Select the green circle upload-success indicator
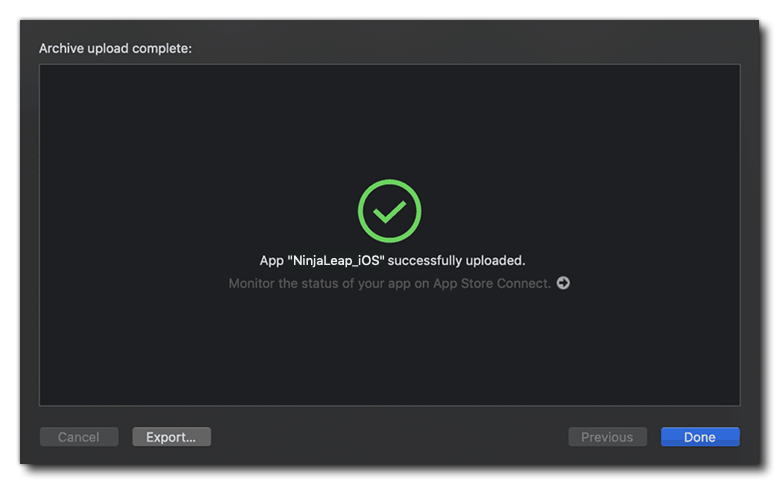 (x=389, y=211)
